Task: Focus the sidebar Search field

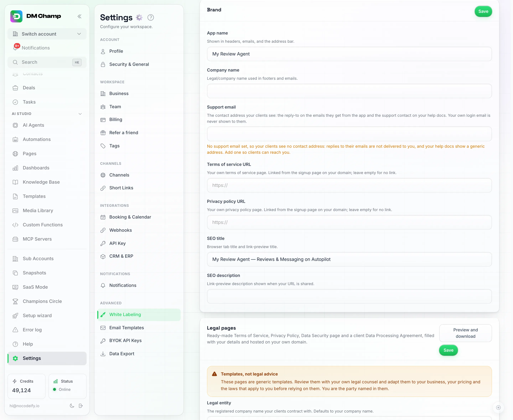Action: click(47, 62)
